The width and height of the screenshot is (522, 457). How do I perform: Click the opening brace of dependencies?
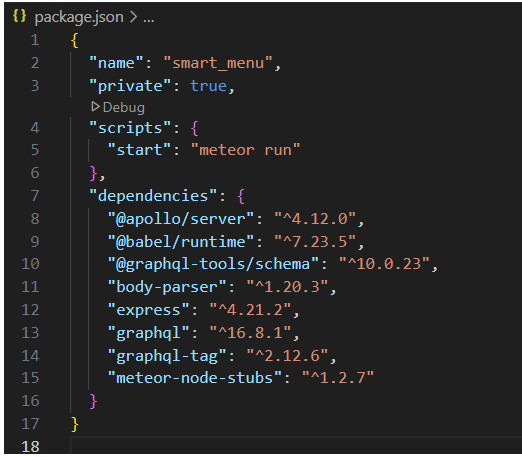pos(241,196)
